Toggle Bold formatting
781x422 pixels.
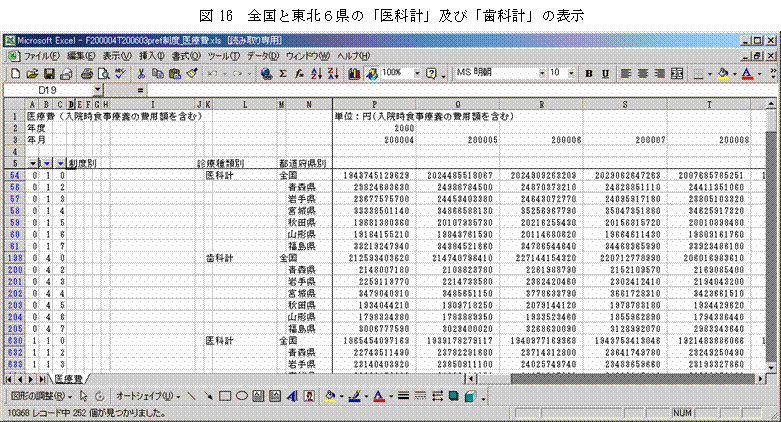coord(589,73)
